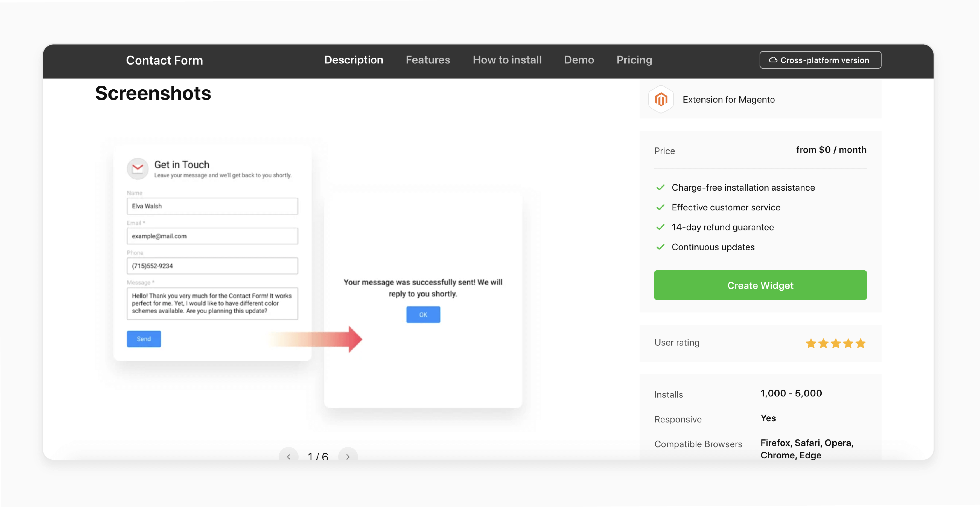Click the 'from $0 / month' price
Viewport: 980px width, 507px height.
pos(831,150)
